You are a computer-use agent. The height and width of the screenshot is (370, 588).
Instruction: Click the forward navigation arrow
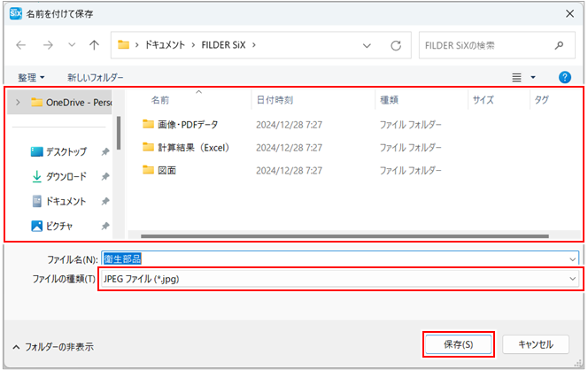click(x=46, y=44)
